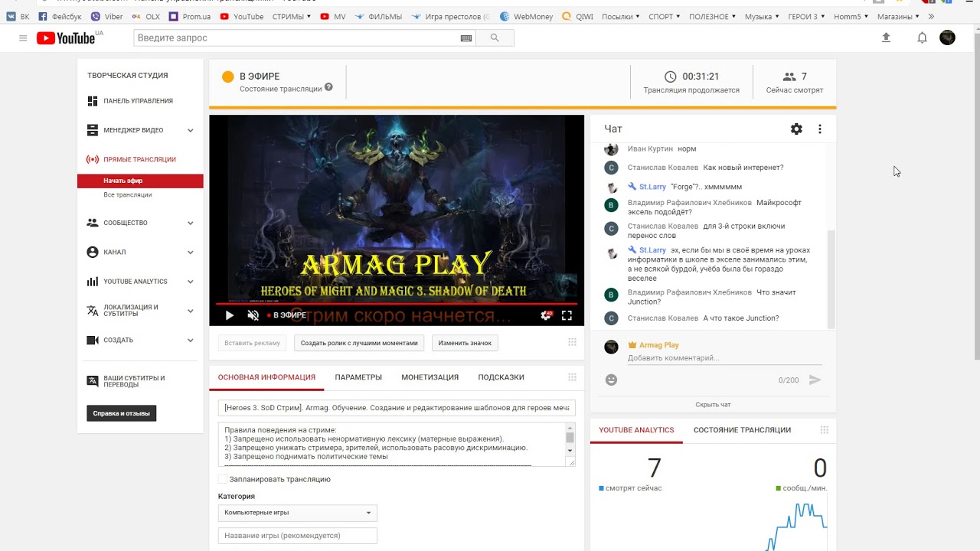Screen dimensions: 980x551
Task: Toggle Запланировать трансляцию checkbox
Action: point(223,479)
